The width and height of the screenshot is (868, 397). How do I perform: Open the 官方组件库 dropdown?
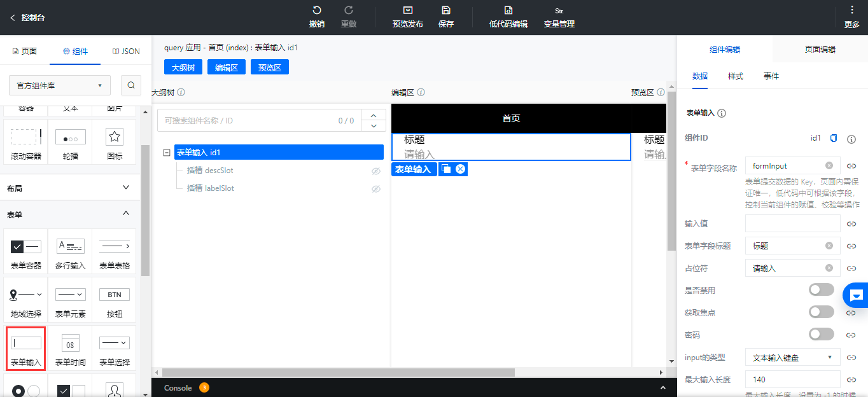[60, 85]
